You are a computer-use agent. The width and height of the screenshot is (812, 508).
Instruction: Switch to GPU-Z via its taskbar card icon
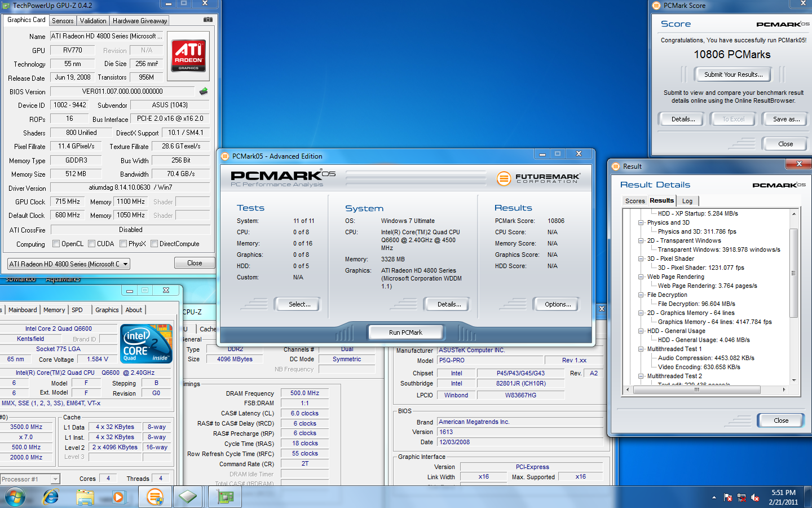pos(225,497)
